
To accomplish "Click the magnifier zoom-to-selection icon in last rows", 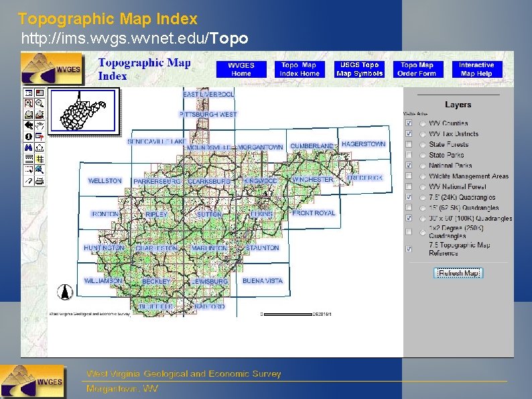I will 40,170.
